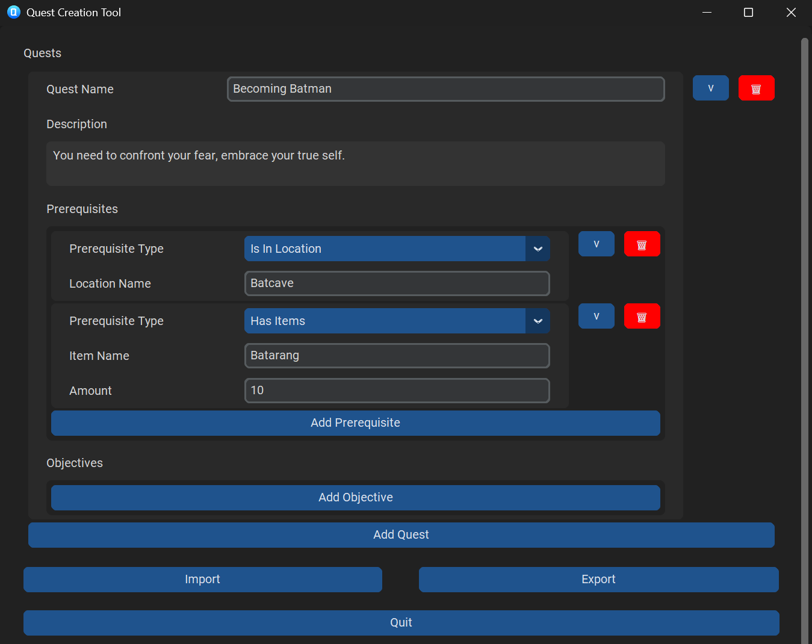Edit the Location Name field Batcave

point(397,283)
